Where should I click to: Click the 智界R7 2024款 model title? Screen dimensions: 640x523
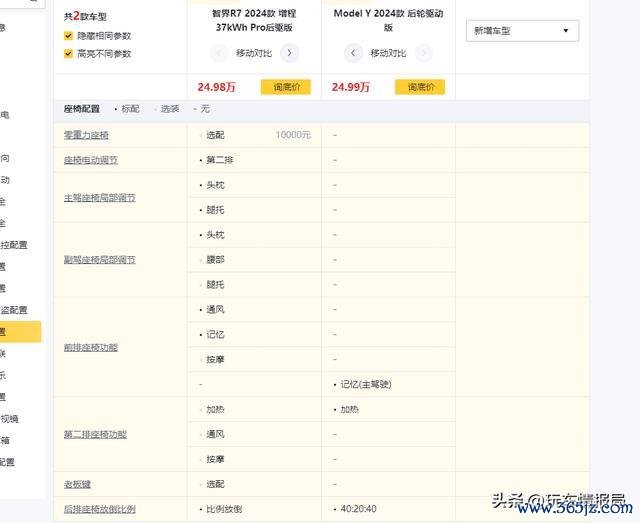point(254,20)
